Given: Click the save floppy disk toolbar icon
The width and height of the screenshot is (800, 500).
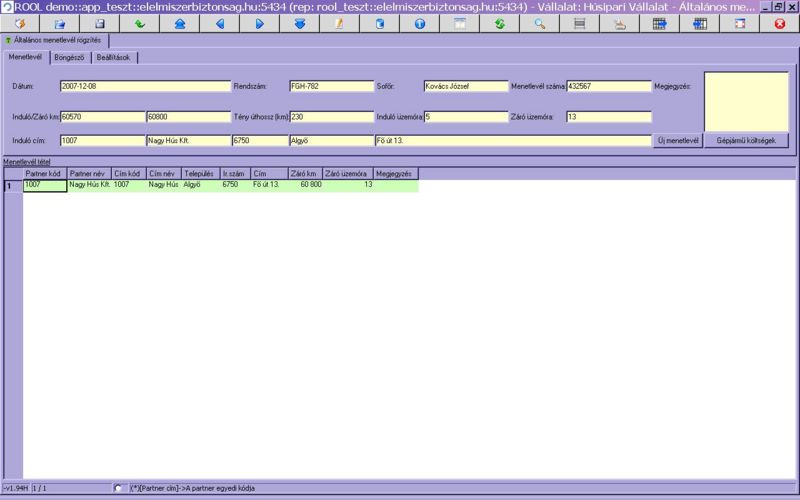Looking at the screenshot, I should pyautogui.click(x=99, y=23).
